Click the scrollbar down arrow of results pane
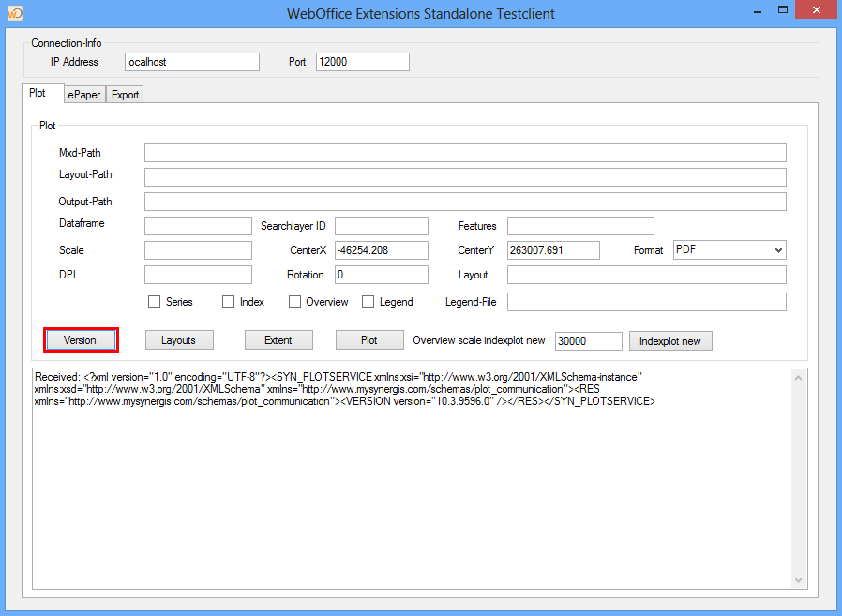 (x=798, y=578)
